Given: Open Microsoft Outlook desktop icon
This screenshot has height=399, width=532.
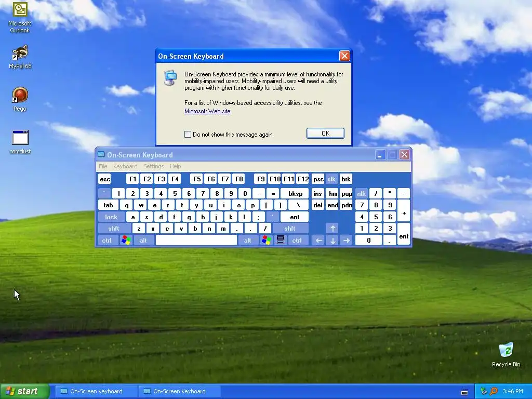Looking at the screenshot, I should point(20,17).
